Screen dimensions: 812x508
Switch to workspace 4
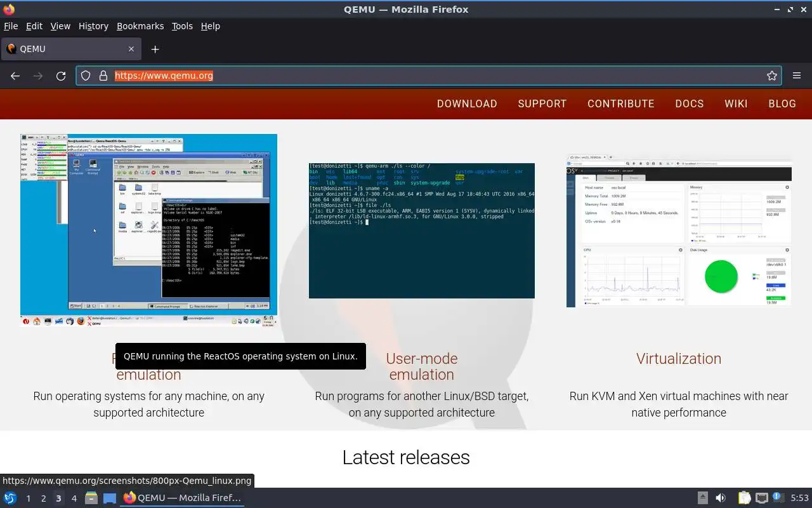coord(74,498)
